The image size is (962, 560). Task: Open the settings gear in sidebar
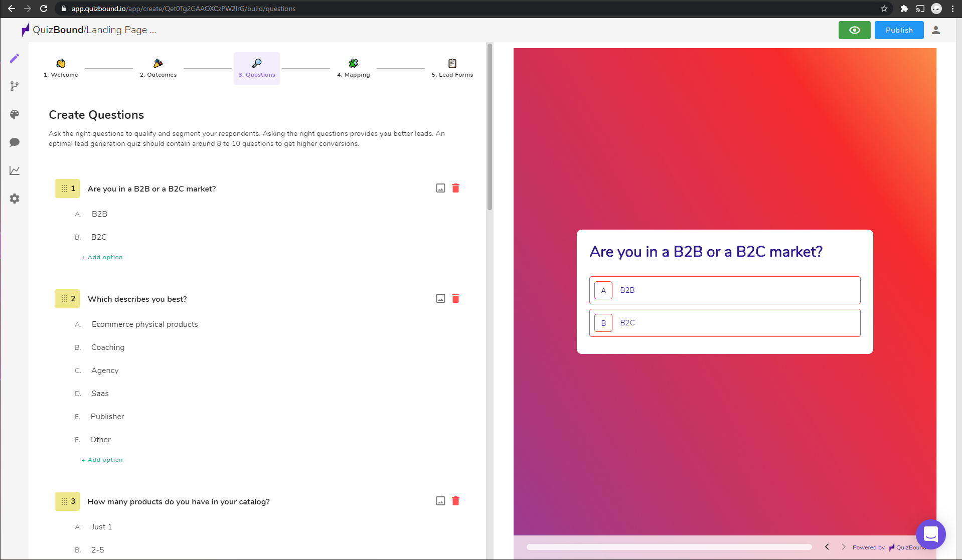[x=15, y=199]
